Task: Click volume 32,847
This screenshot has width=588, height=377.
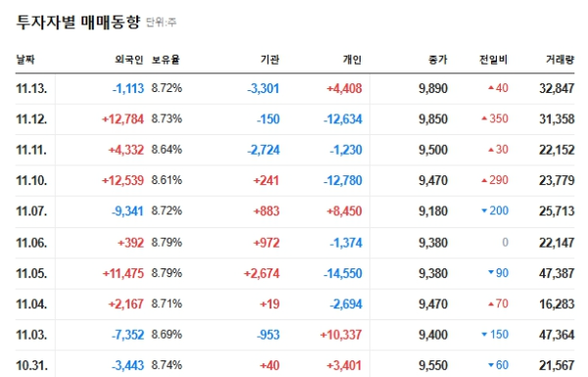Action: 557,89
